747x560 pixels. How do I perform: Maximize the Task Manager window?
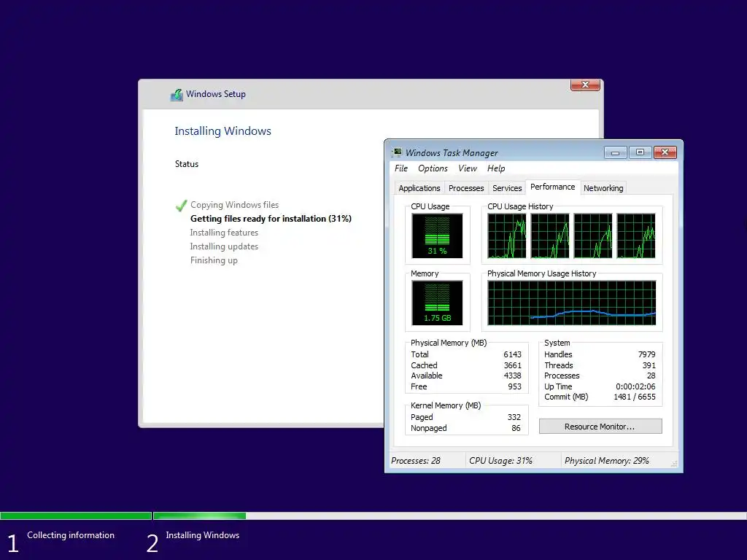(x=640, y=152)
